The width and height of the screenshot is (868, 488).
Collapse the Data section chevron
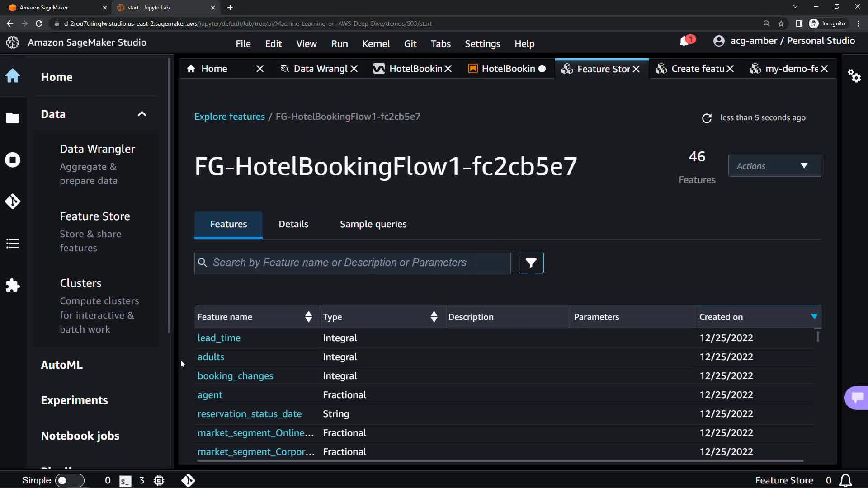tap(142, 114)
